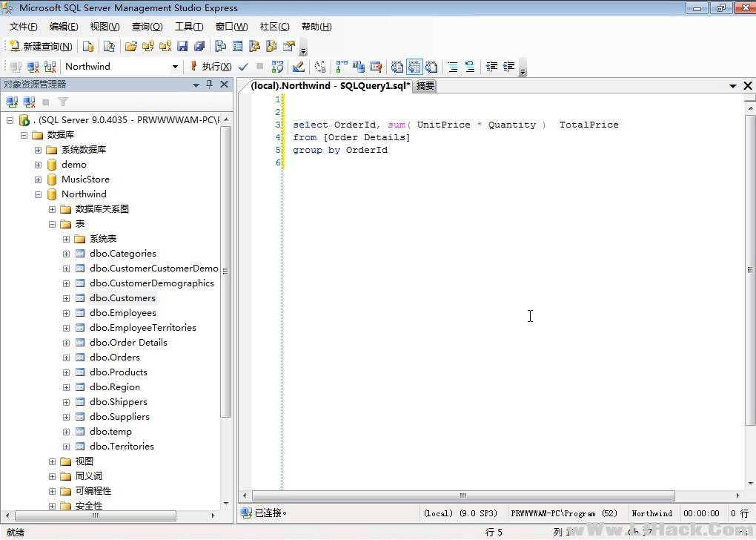Click the editor's horizontal scrollbar
756x540 pixels.
[463, 495]
